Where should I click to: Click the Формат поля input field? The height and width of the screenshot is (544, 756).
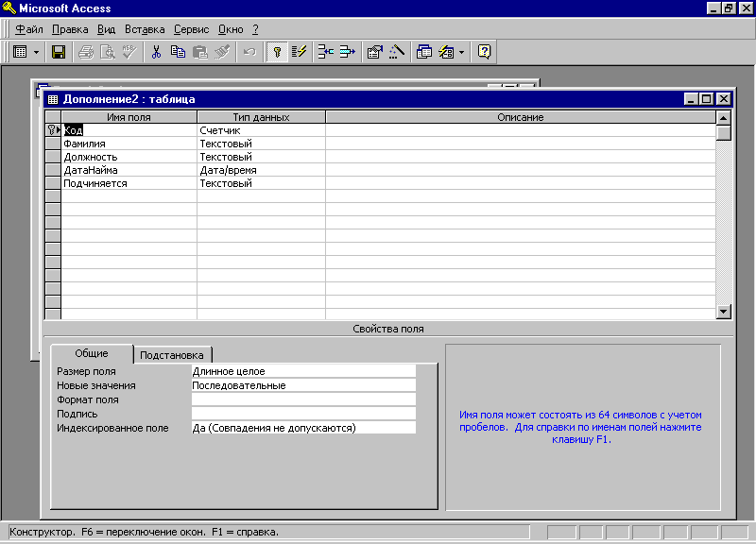coord(303,399)
